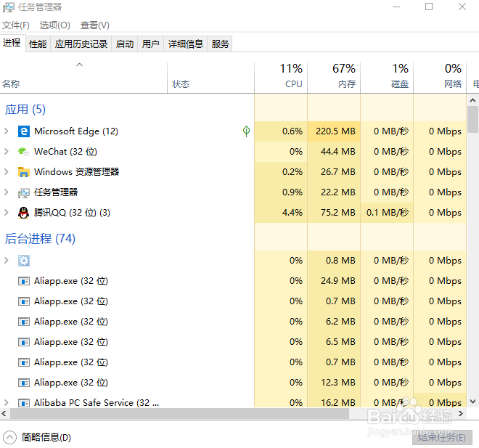This screenshot has height=448, width=479.
Task: Click the horizontal scrollbar right arrow
Action: click(x=461, y=414)
